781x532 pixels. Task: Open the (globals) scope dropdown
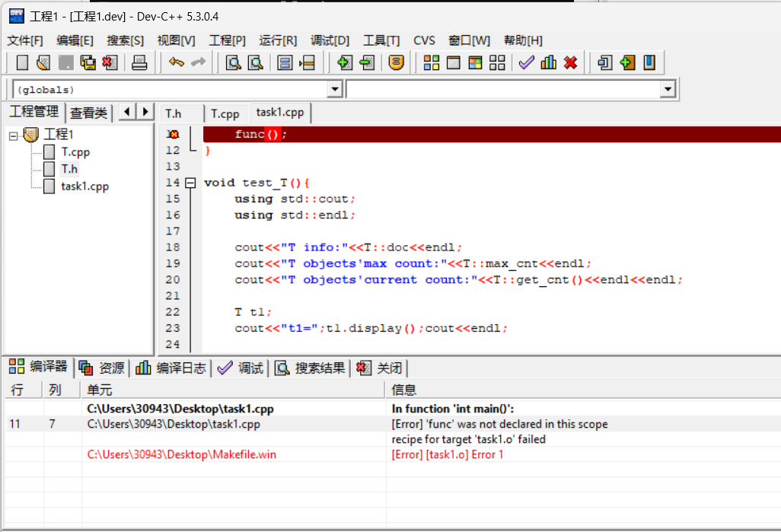(335, 90)
